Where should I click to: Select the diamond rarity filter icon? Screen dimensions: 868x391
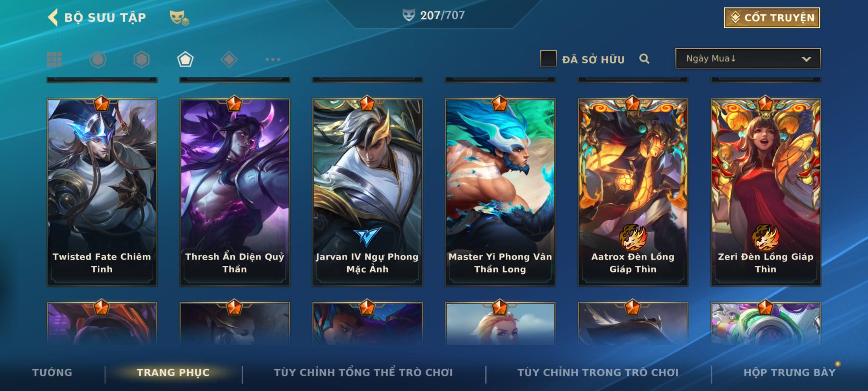click(x=229, y=59)
